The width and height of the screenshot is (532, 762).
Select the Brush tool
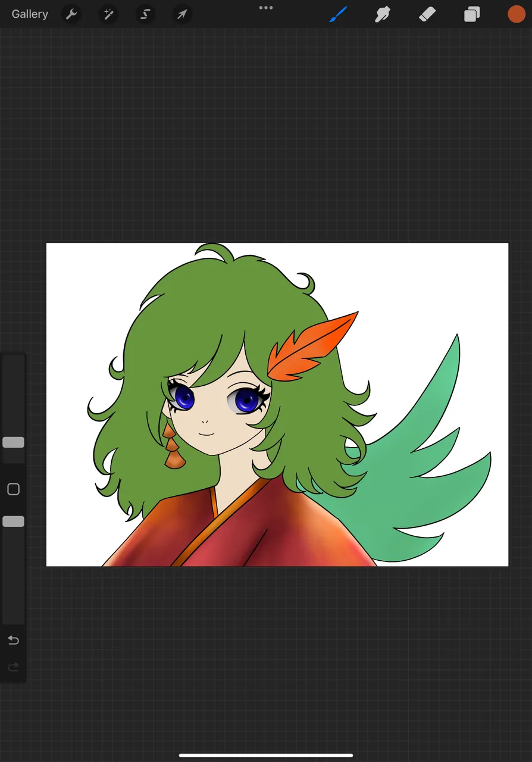pos(337,14)
